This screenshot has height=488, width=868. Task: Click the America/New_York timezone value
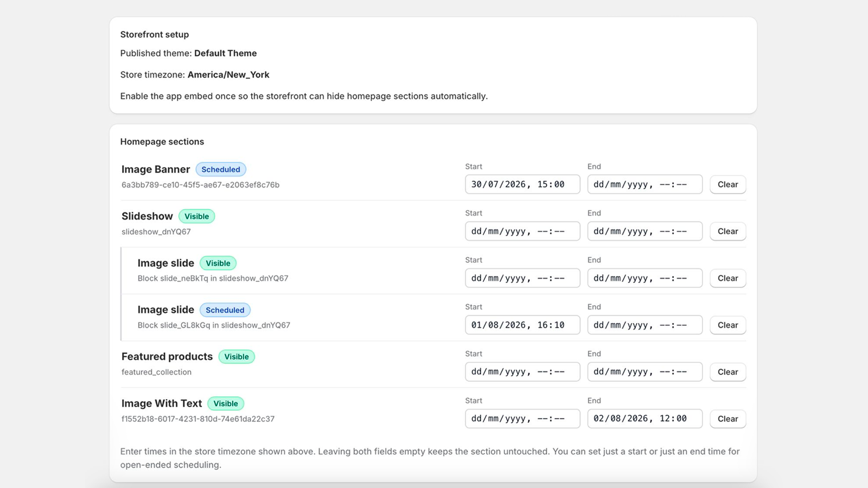(x=228, y=75)
